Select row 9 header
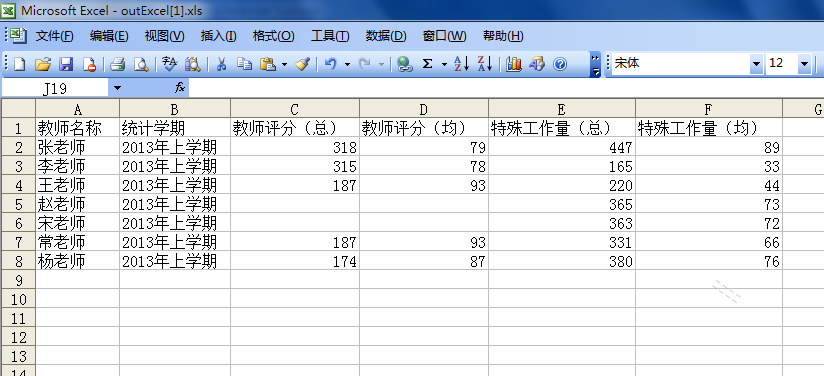Image resolution: width=824 pixels, height=376 pixels. 18,280
